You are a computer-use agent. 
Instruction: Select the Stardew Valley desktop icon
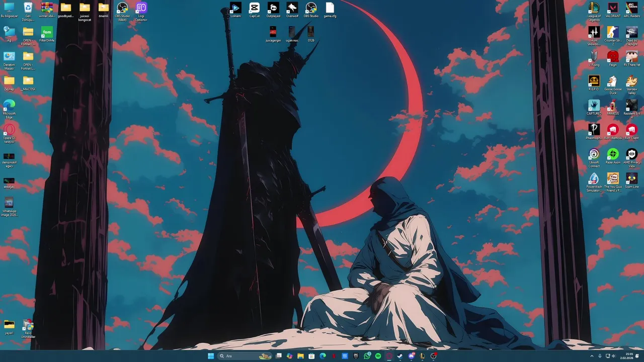(632, 84)
